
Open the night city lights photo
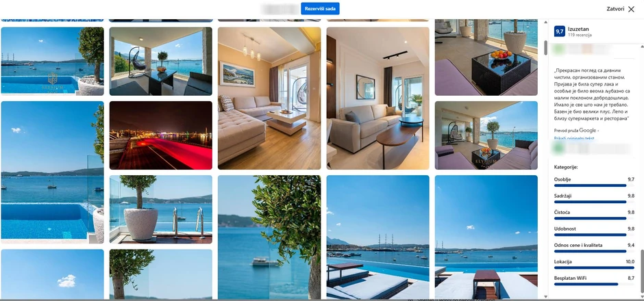tap(160, 135)
